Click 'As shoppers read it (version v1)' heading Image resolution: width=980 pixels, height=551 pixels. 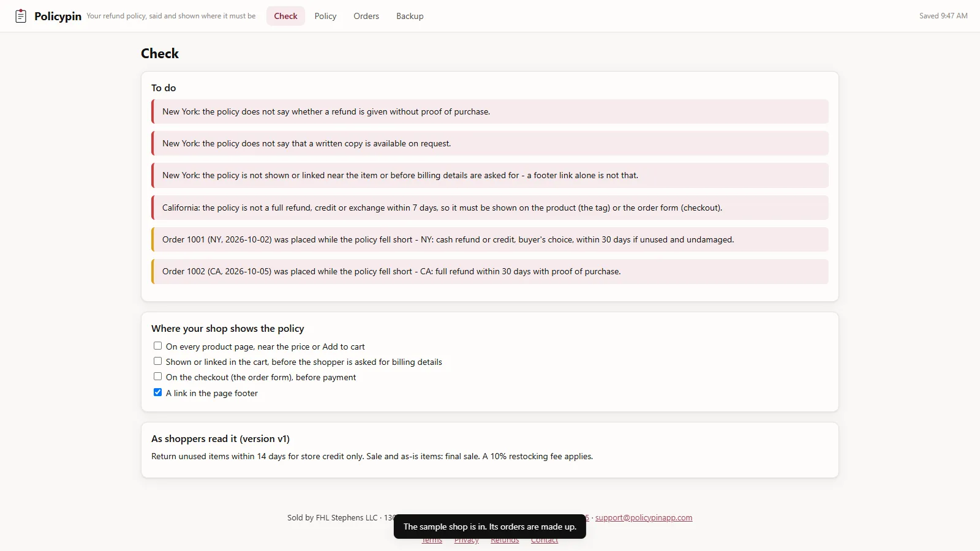(221, 438)
